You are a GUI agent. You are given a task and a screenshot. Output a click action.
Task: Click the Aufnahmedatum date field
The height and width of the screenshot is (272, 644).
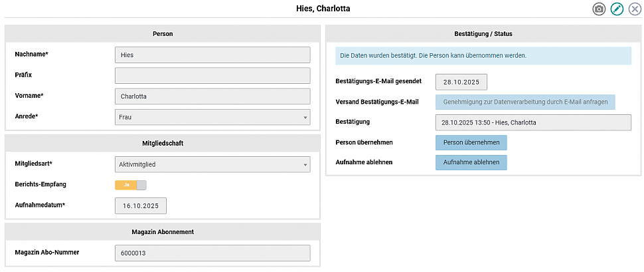coord(141,206)
